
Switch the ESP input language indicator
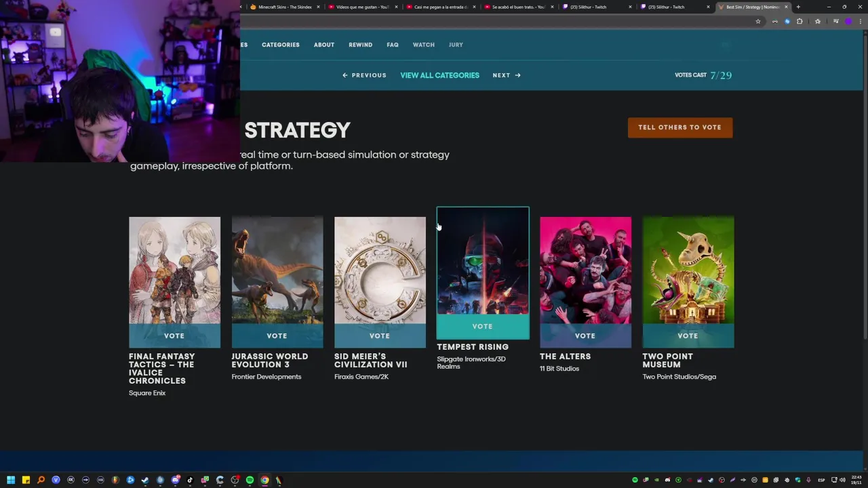821,480
